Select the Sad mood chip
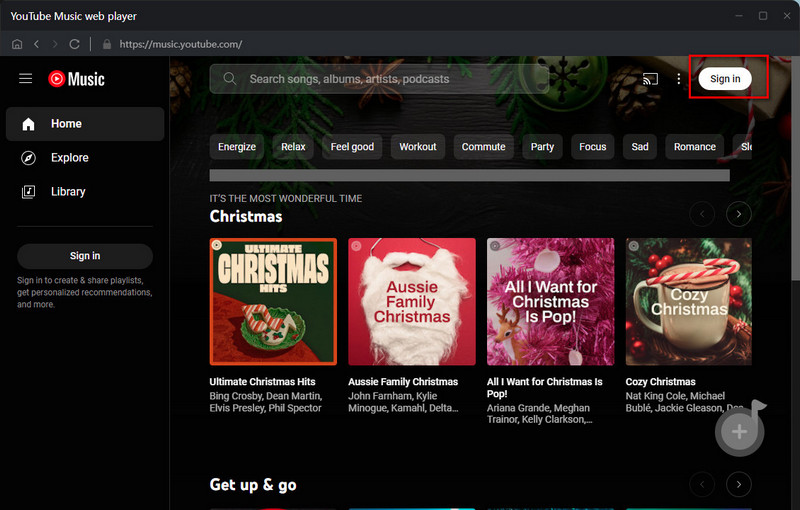 pos(640,147)
